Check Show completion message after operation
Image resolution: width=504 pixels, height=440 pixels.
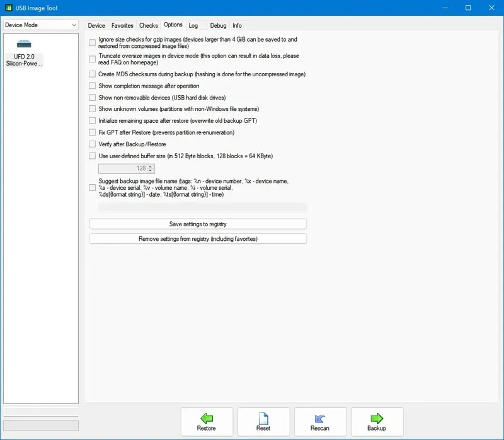92,86
